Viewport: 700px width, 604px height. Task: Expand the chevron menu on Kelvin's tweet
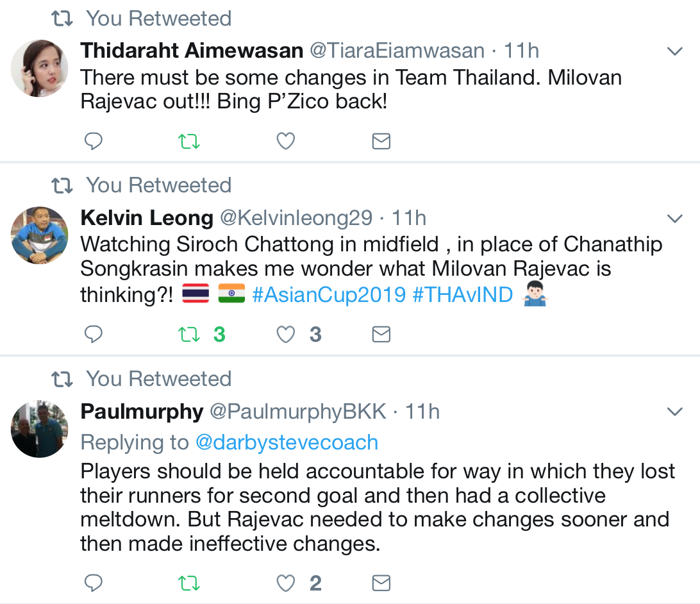point(674,217)
